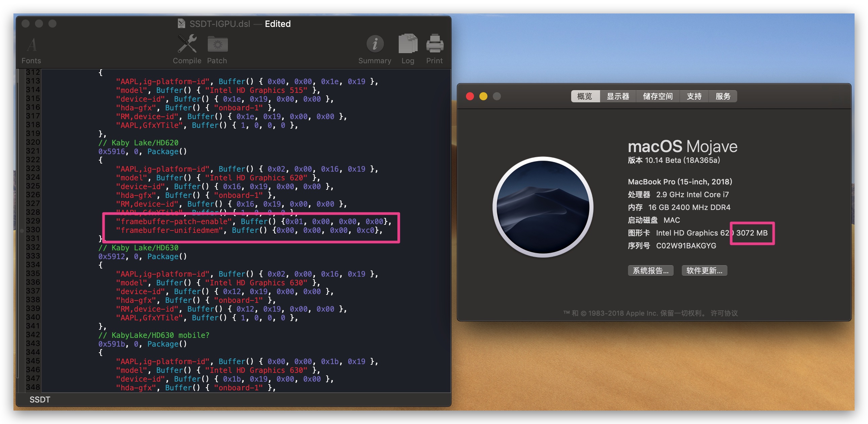This screenshot has width=868, height=424.
Task: Click the document icon in the title bar
Action: (181, 24)
